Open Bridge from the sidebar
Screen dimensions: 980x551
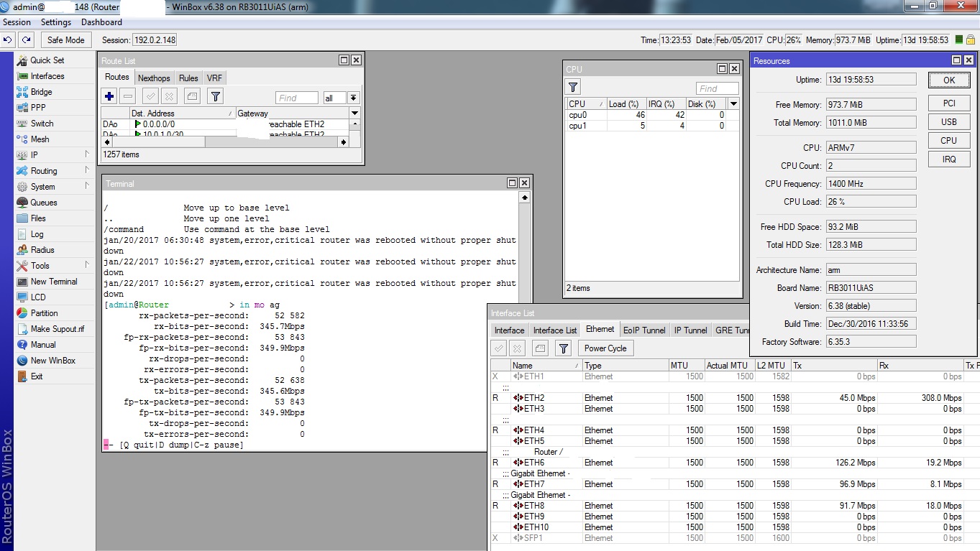click(41, 92)
